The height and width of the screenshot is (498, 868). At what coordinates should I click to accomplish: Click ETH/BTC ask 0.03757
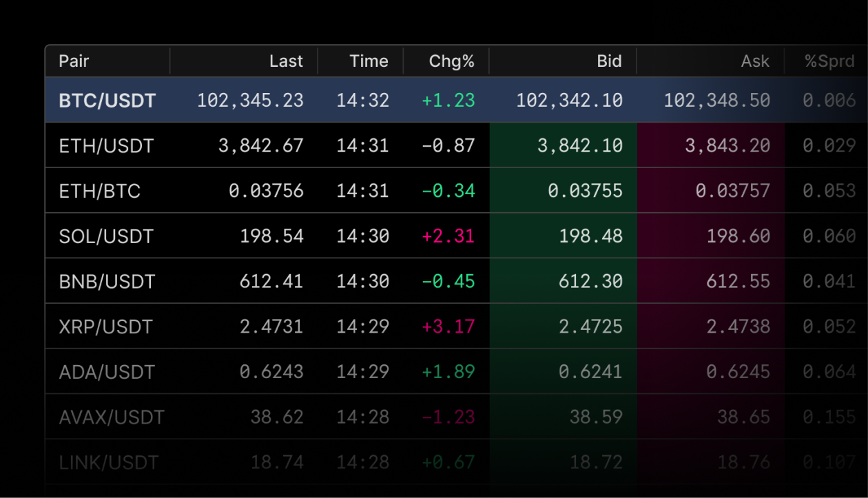click(x=733, y=191)
